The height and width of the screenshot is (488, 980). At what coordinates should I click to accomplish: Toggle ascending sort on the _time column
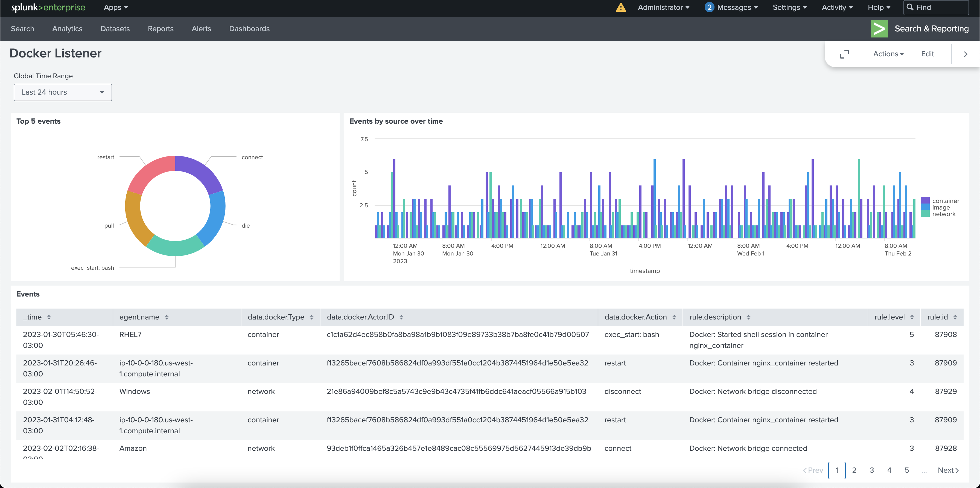(49, 317)
